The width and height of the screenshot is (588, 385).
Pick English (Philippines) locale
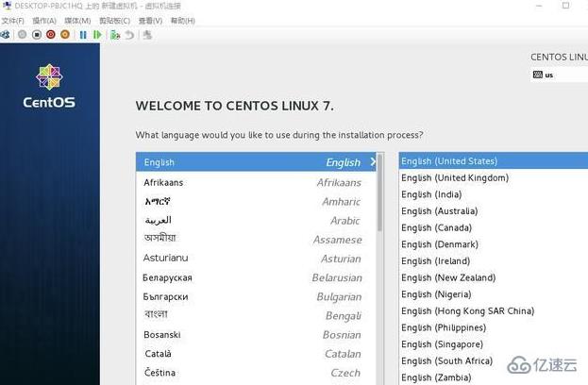(494, 327)
